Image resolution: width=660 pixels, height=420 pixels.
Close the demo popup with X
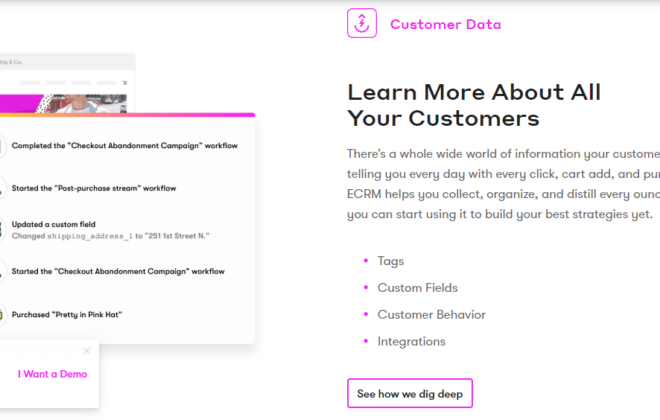point(87,351)
